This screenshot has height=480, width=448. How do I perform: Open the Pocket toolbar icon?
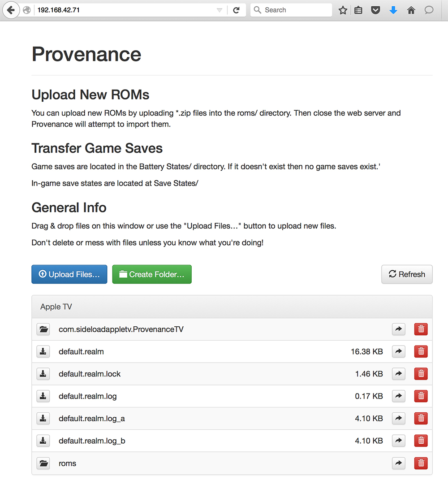click(x=375, y=10)
